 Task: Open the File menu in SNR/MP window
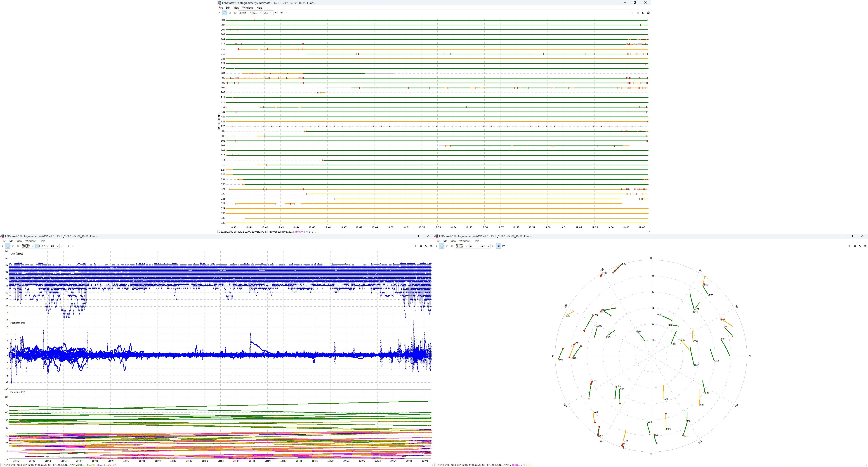(4, 241)
